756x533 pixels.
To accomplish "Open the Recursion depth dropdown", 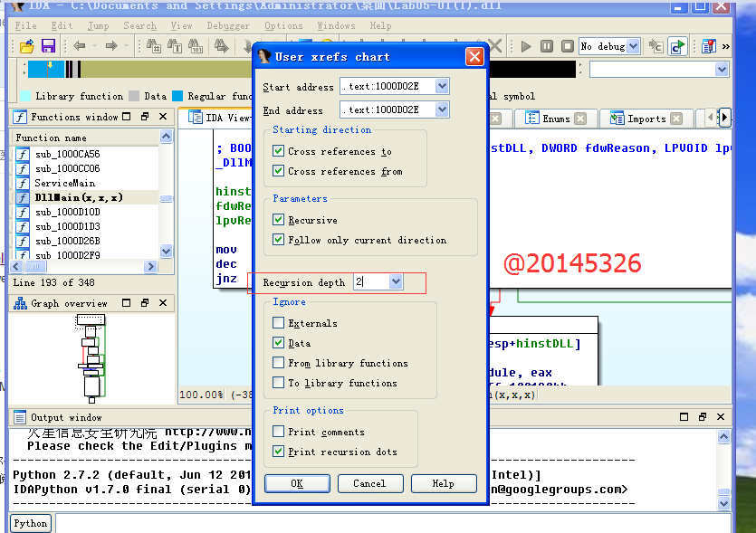I will coord(395,282).
